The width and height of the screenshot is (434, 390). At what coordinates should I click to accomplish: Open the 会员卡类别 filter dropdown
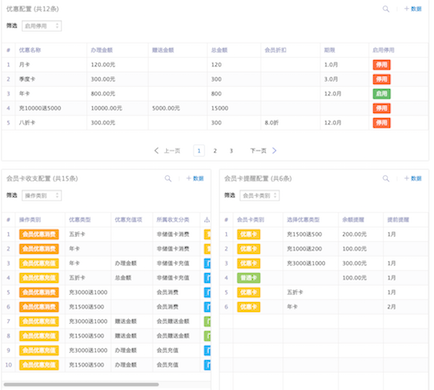259,196
